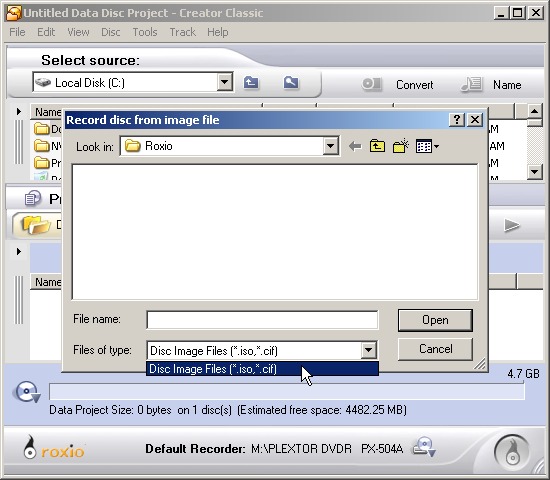
Task: Expand the Look in Roxio dropdown
Action: [x=330, y=146]
